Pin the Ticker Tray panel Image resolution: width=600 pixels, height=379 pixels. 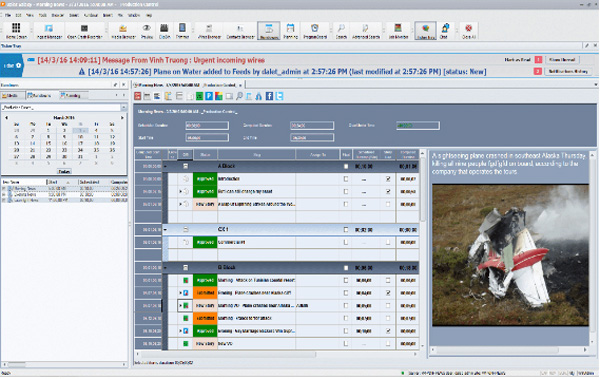pyautogui.click(x=587, y=46)
